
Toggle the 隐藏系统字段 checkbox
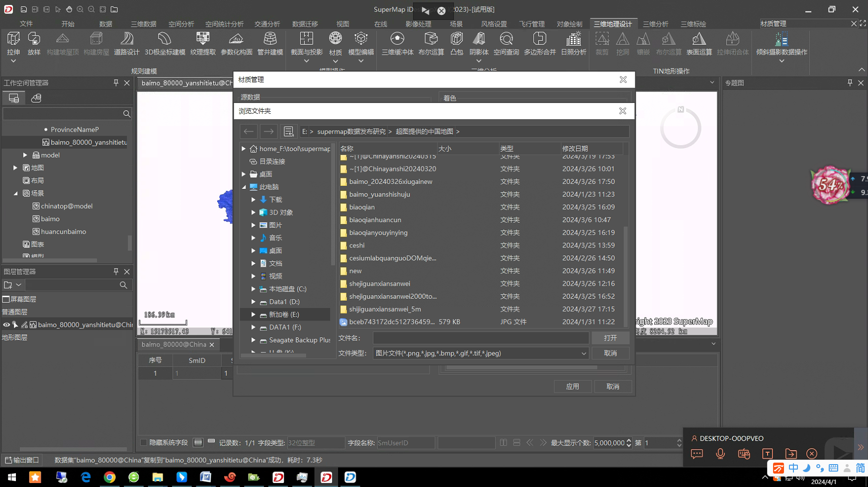point(144,442)
